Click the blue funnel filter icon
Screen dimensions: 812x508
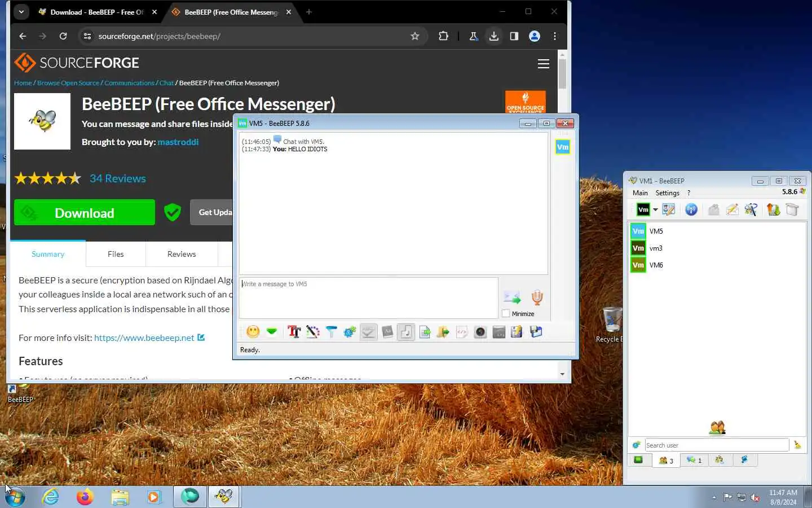(x=332, y=332)
